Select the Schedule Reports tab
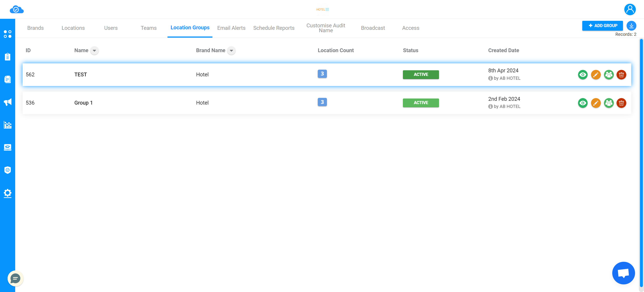Image resolution: width=644 pixels, height=292 pixels. click(273, 28)
